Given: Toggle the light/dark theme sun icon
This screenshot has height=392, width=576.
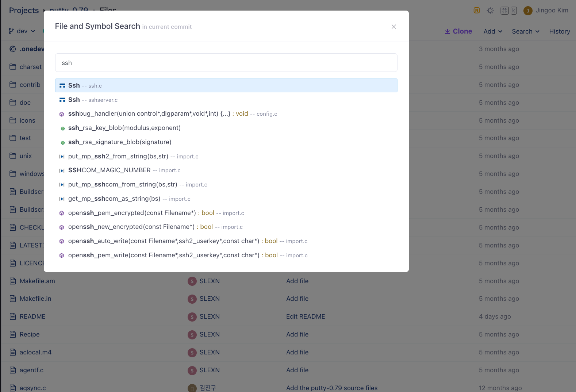Looking at the screenshot, I should [490, 11].
